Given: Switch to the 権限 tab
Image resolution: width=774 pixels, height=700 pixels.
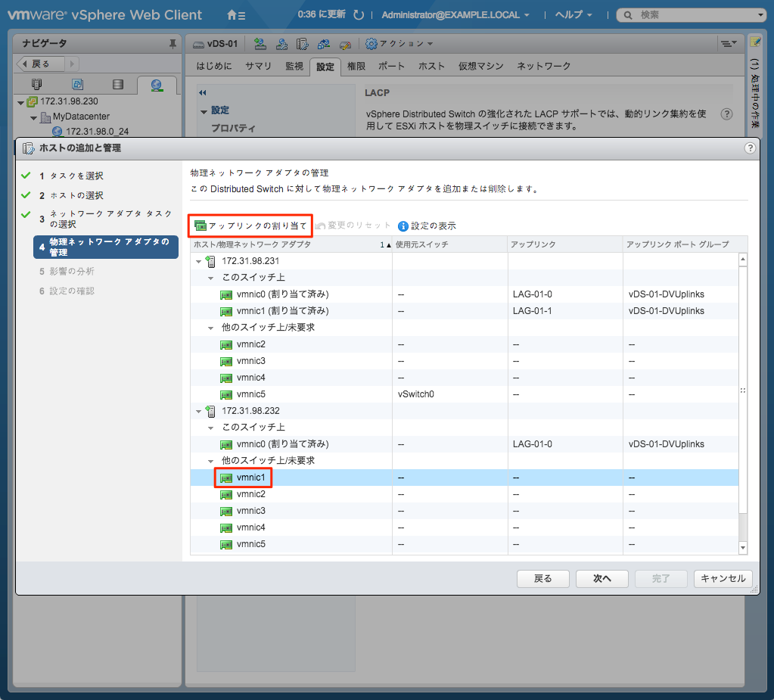Looking at the screenshot, I should pyautogui.click(x=356, y=66).
